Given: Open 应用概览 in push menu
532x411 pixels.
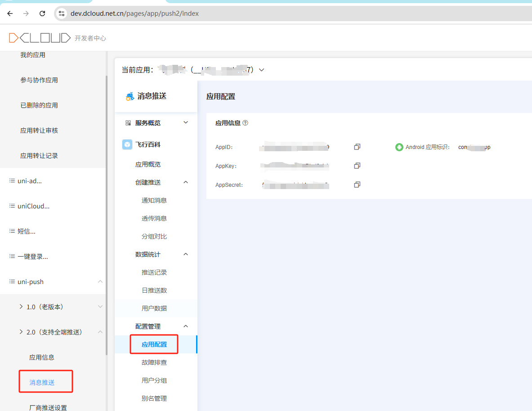Looking at the screenshot, I should click(x=148, y=164).
